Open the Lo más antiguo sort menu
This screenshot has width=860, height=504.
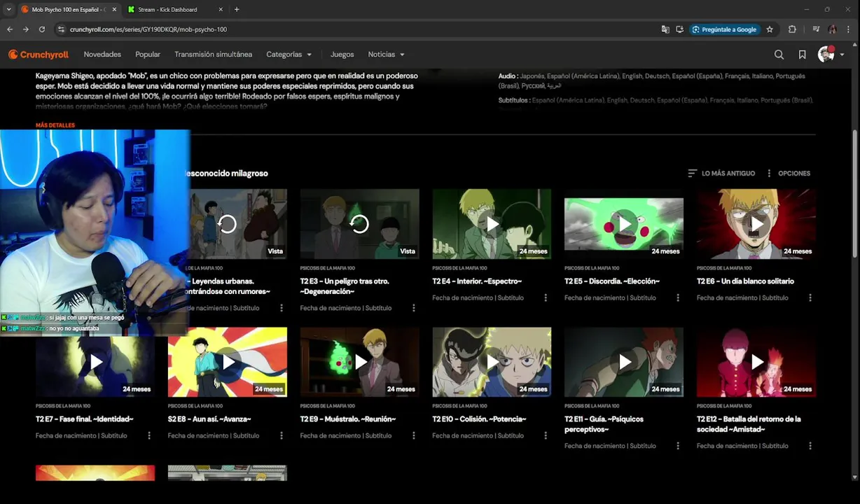pyautogui.click(x=721, y=174)
